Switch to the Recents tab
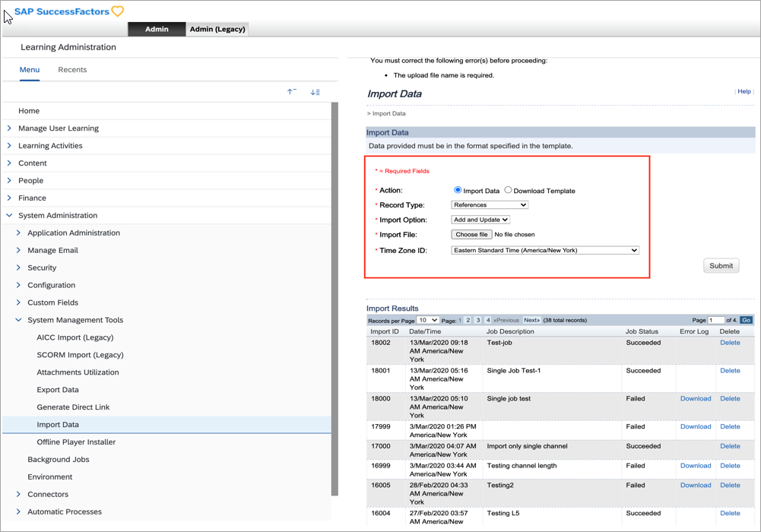761x532 pixels. click(72, 69)
